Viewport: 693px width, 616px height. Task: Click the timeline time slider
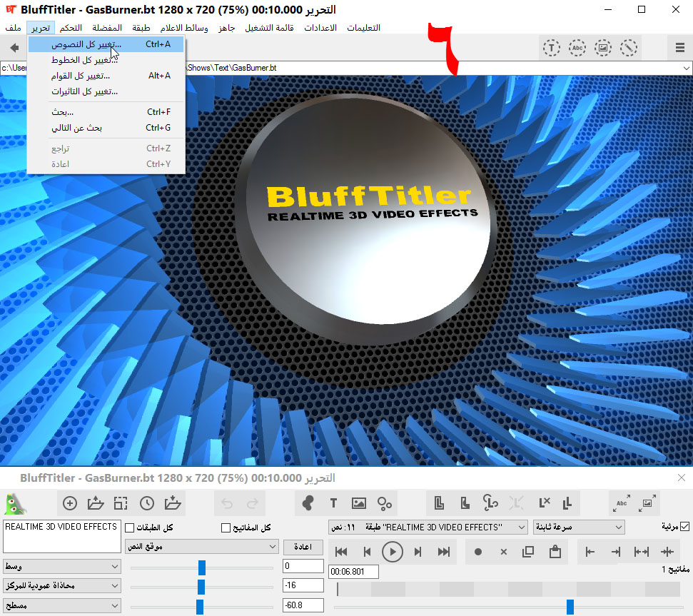point(508,607)
